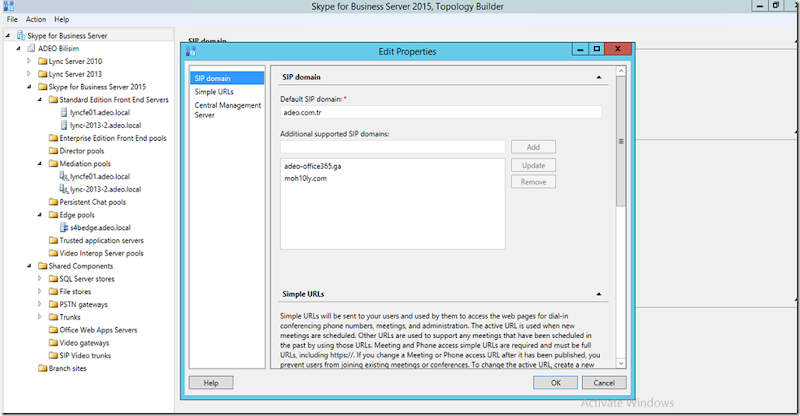Open the Help menu
The width and height of the screenshot is (800, 416).
click(x=62, y=19)
